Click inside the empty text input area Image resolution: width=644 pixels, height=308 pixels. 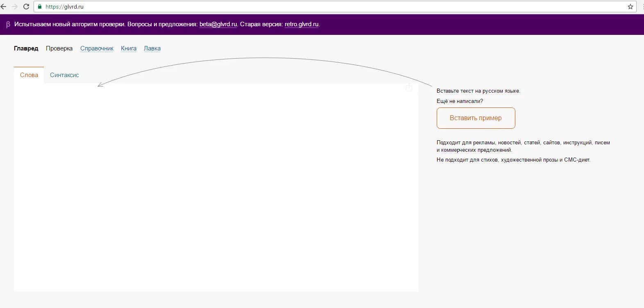coord(216,187)
